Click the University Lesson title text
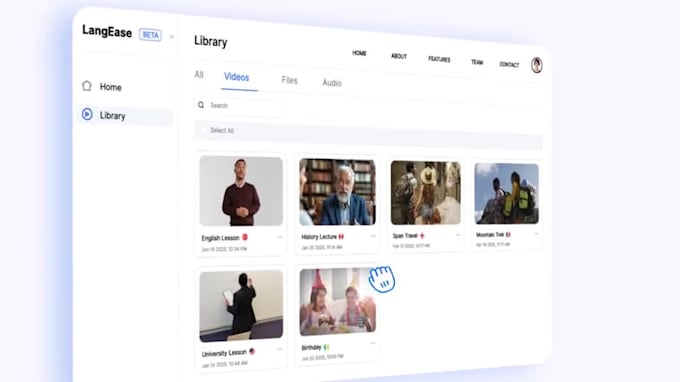 pyautogui.click(x=224, y=353)
